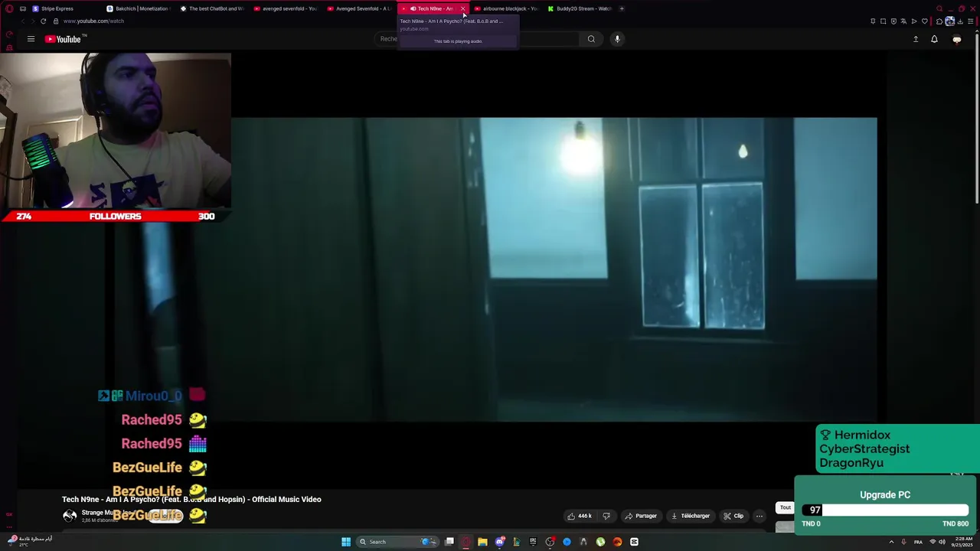Open the Windows Start menu
Viewport: 980px width, 551px height.
pos(346,542)
